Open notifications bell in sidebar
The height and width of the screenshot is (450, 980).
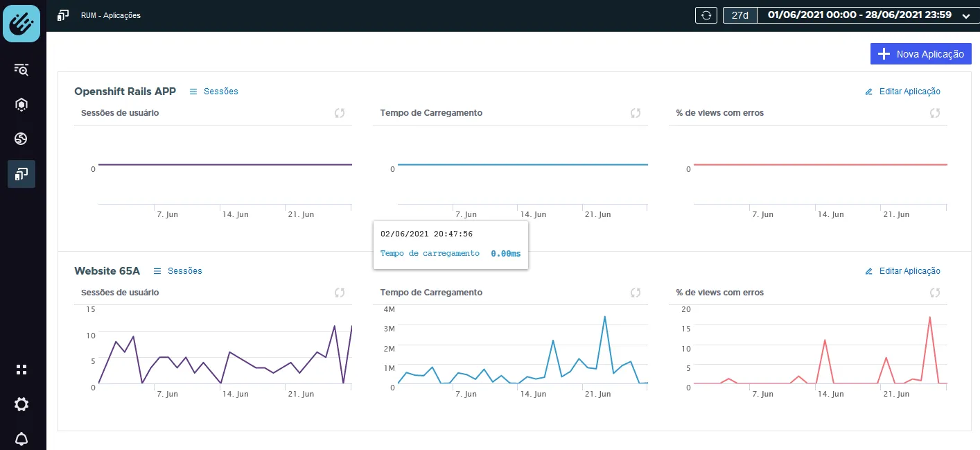click(21, 439)
